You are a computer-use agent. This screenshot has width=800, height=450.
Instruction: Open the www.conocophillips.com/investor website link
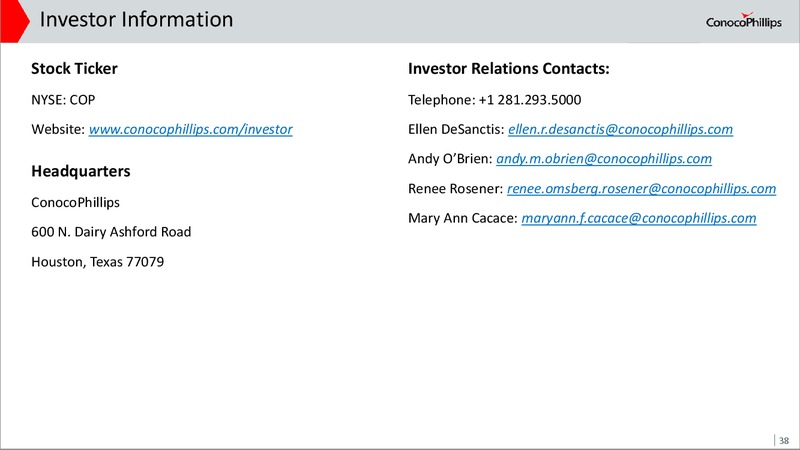(x=190, y=130)
